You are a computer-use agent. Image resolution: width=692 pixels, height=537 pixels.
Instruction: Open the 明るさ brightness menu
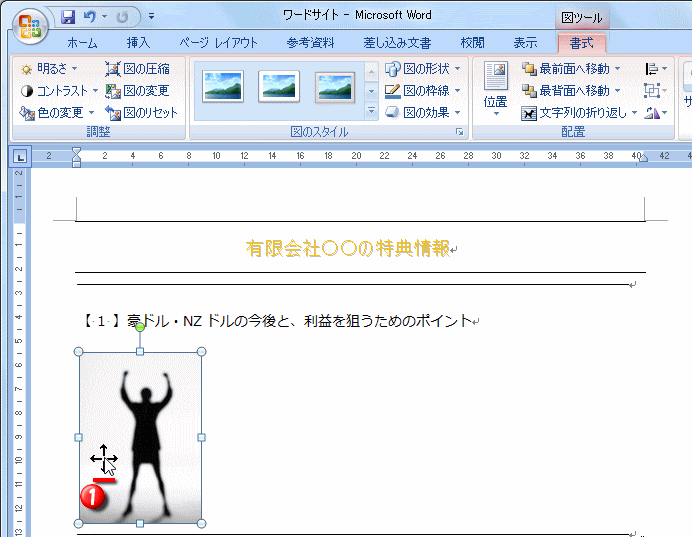(49, 69)
